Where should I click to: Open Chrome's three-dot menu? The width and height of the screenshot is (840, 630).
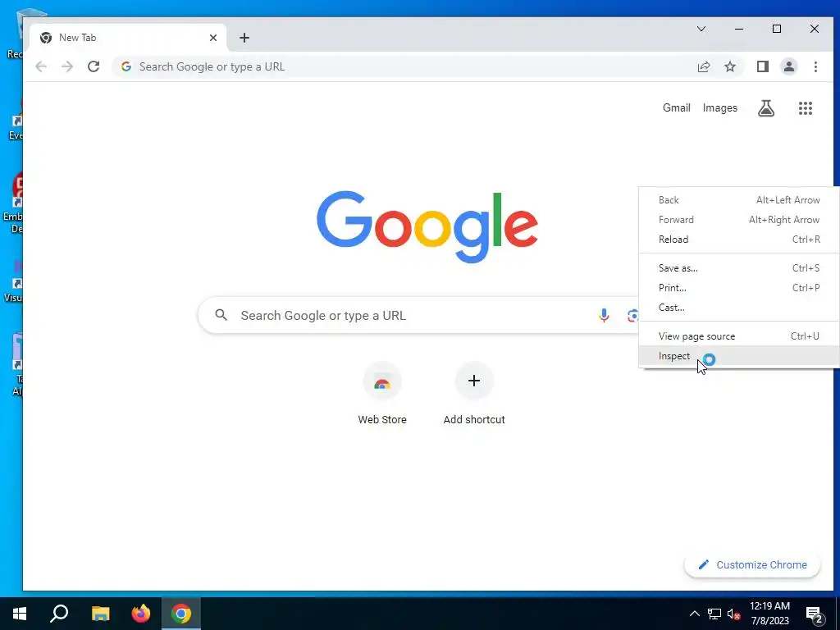[815, 66]
